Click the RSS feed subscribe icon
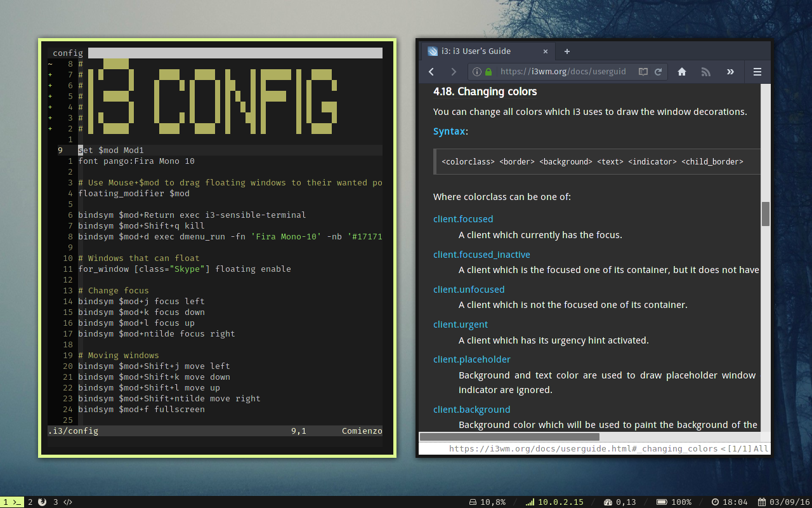The height and width of the screenshot is (508, 812). coord(706,72)
